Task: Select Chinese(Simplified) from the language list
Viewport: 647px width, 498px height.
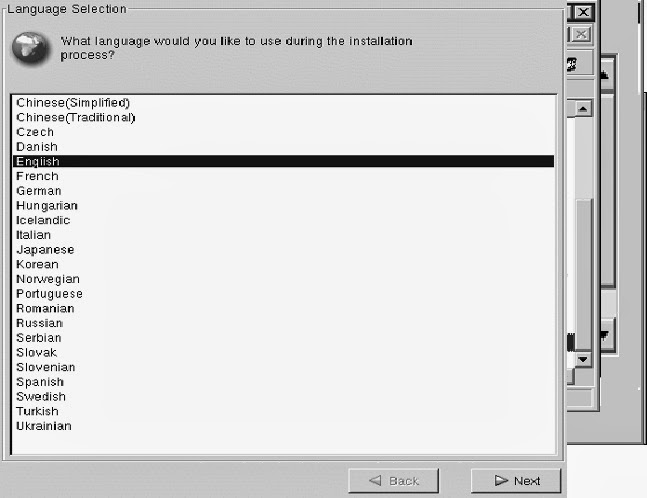Action: coord(283,103)
